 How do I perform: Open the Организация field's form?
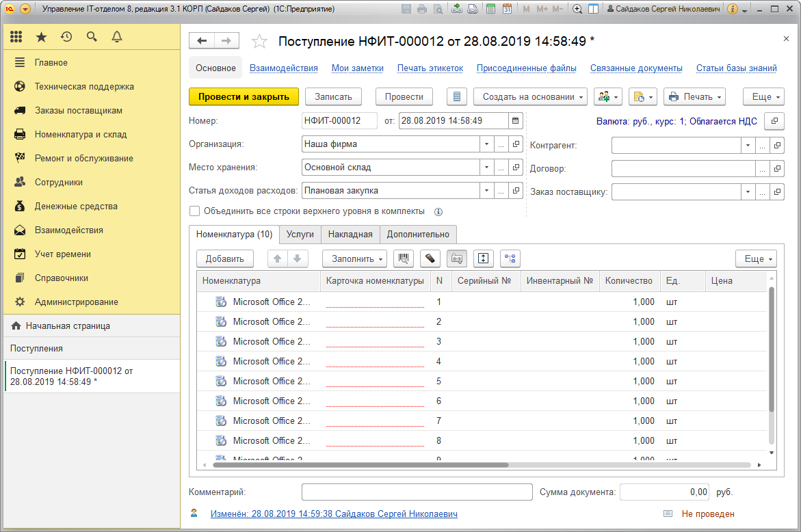coord(516,144)
